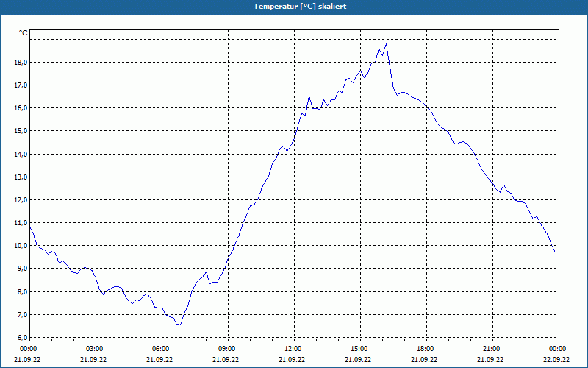Select the 11,0 y-axis label
This screenshot has height=368, width=588.
tap(21, 223)
